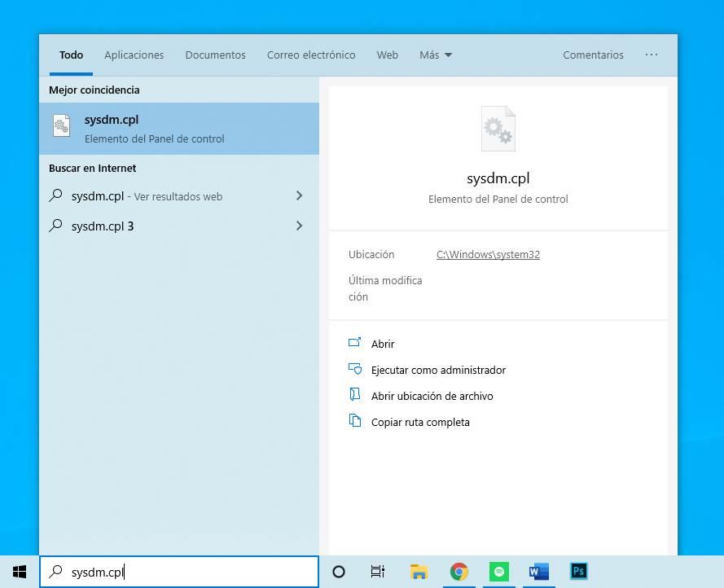Open Spotify from the taskbar

[x=498, y=572]
